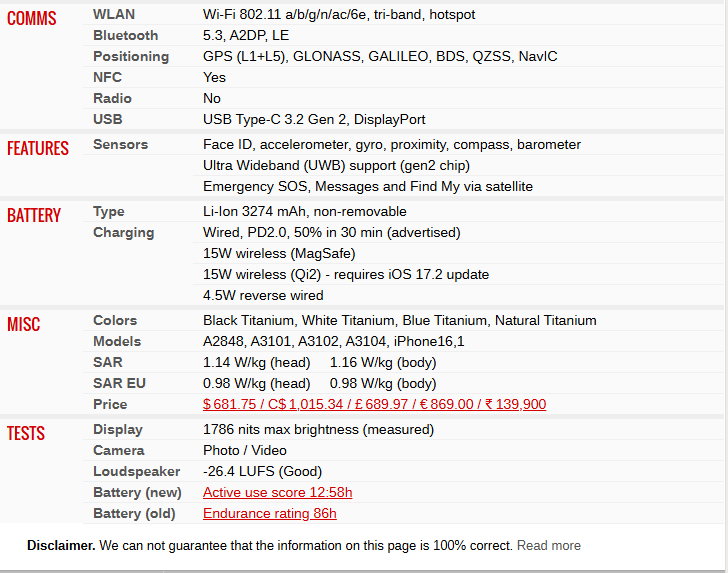Open the SAR EU label
Viewport: 728px width, 573px height.
pos(119,384)
